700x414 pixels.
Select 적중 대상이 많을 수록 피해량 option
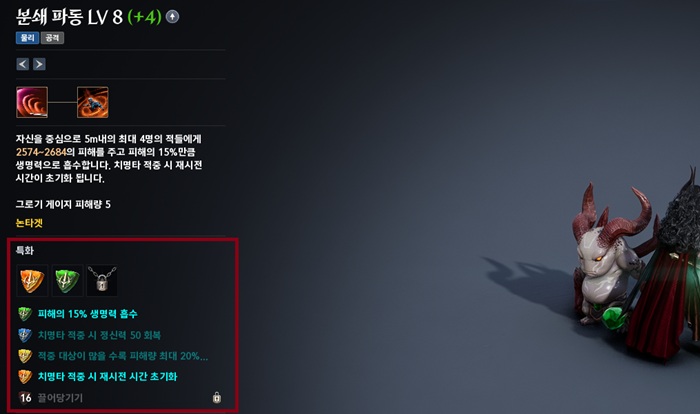[x=112, y=356]
